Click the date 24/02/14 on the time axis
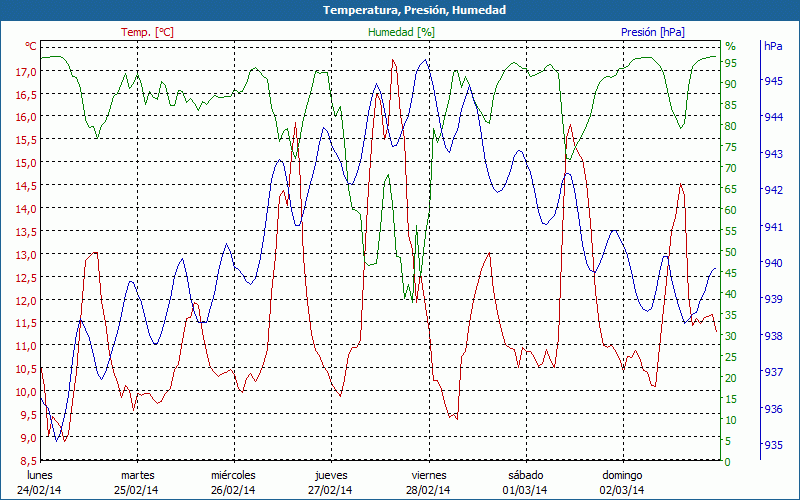This screenshot has width=800, height=500. 40,490
